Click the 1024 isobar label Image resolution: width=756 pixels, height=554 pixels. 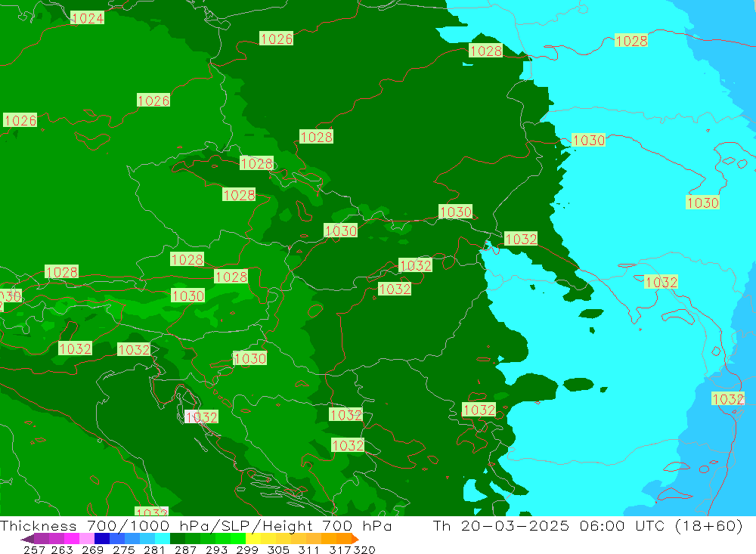coord(87,18)
